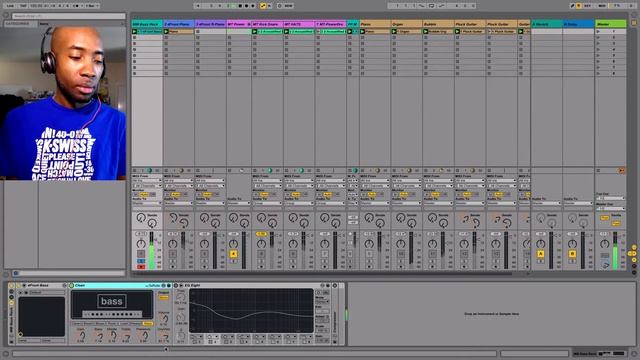Viewport: 640px width, 360px height.
Task: Click the Amp device save preset icon
Action: tap(169, 285)
